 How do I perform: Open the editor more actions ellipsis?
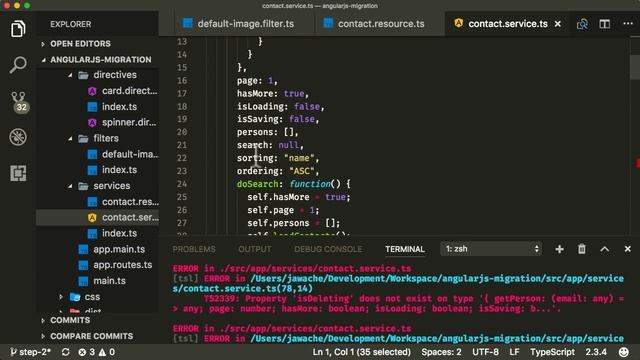point(628,24)
